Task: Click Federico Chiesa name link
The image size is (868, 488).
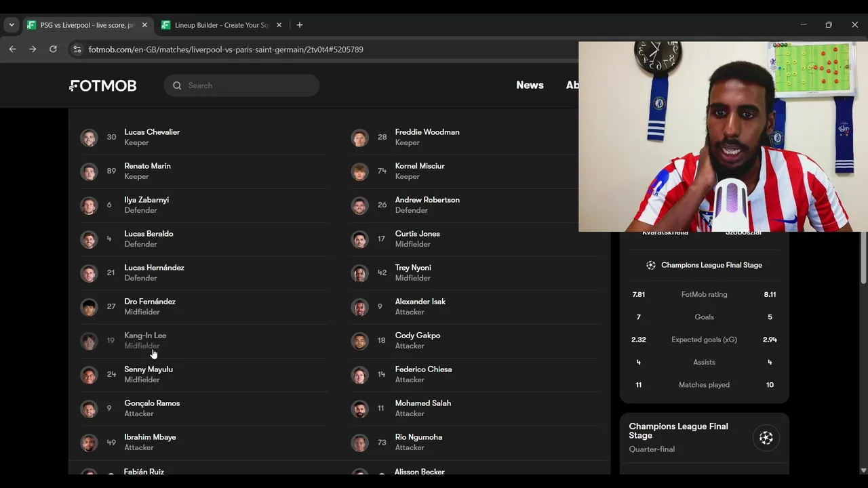Action: coord(424,369)
